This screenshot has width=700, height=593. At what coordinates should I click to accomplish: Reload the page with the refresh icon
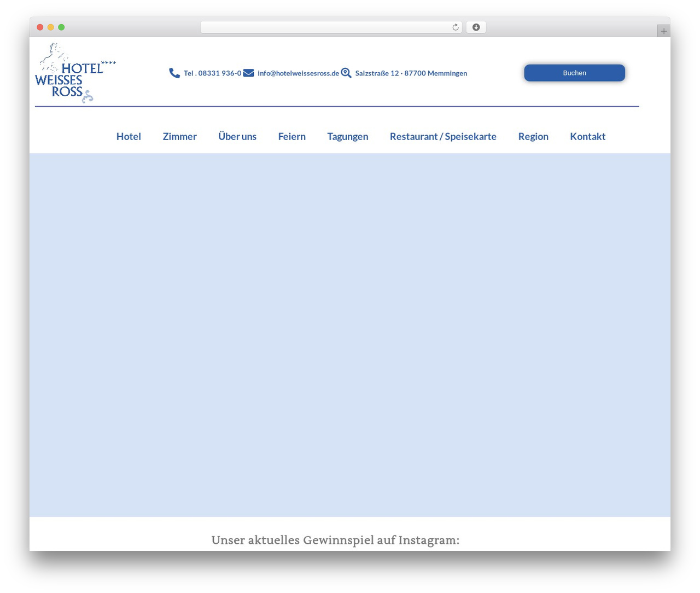tap(455, 27)
